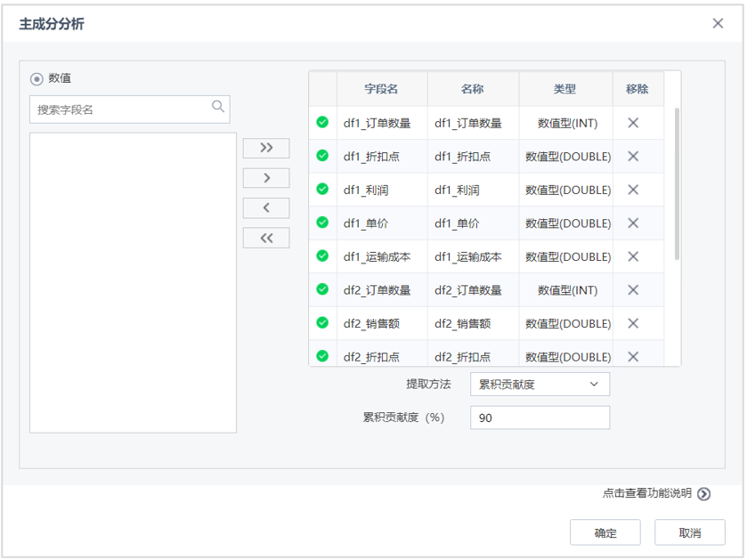Click the 累积贡献度 percentage input showing 90
Viewport: 747px width, 560px height.
[540, 417]
